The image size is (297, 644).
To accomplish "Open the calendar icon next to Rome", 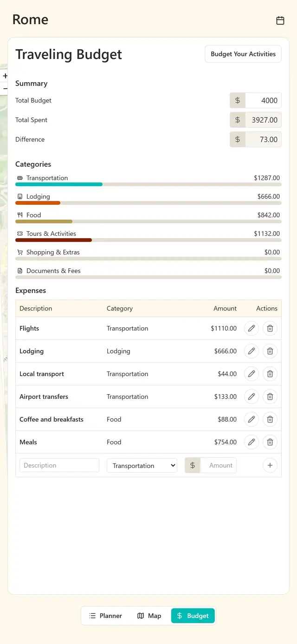I will [280, 20].
